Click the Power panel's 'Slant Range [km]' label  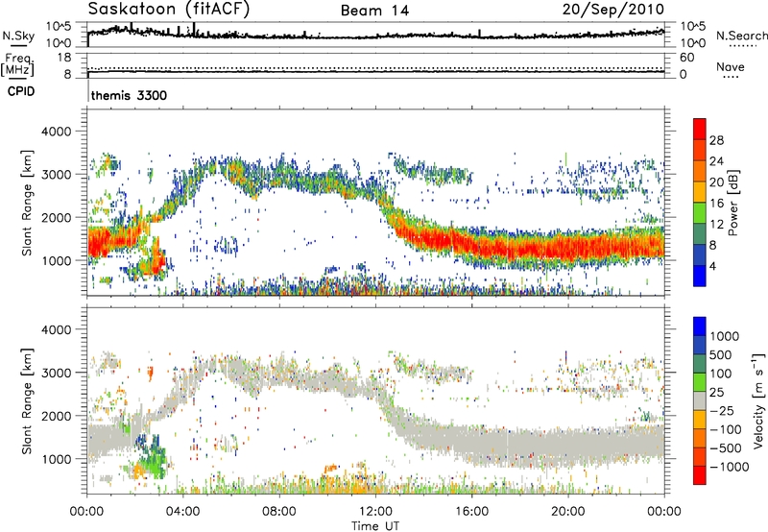click(27, 203)
